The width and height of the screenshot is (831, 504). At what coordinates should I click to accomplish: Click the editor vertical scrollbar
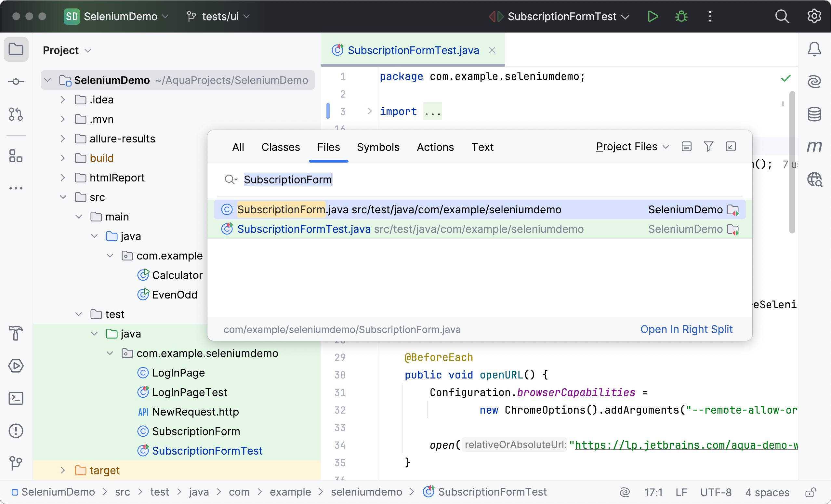(792, 162)
